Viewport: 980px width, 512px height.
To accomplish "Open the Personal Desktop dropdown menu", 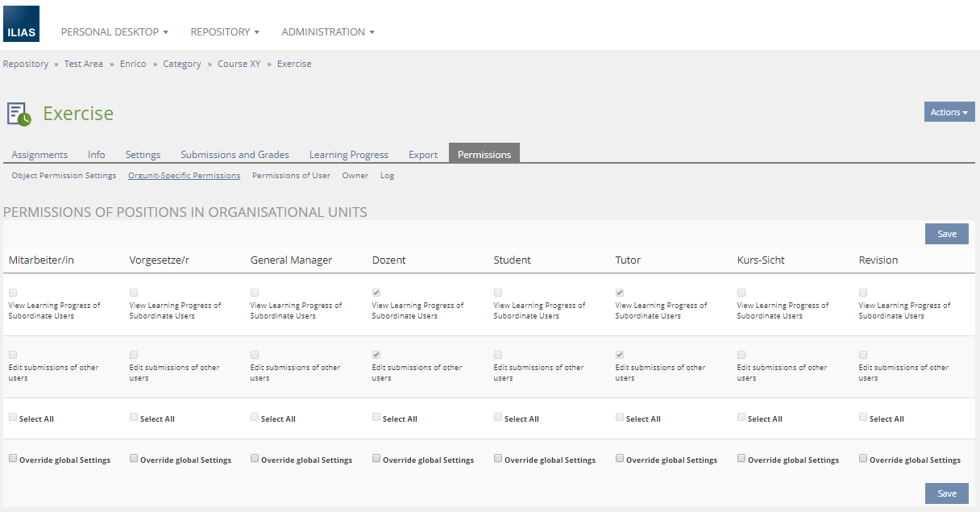I will coord(114,32).
